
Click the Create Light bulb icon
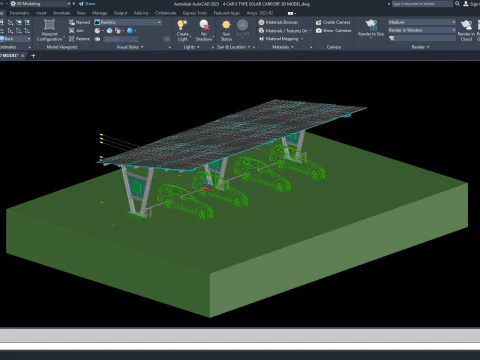(182, 25)
